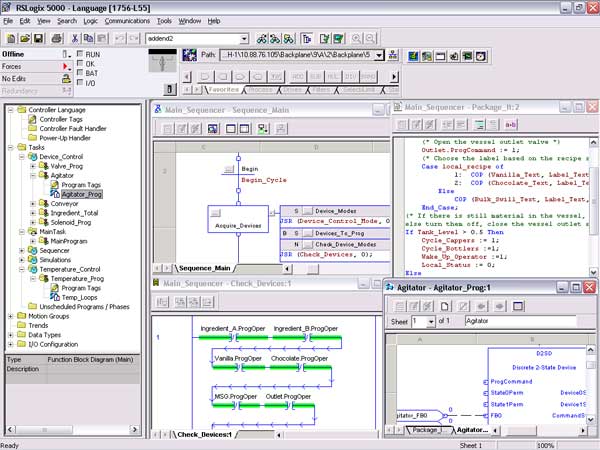Screen dimensions: 600x450
Task: Click the new sheet icon in Agitator window
Action: click(444, 306)
